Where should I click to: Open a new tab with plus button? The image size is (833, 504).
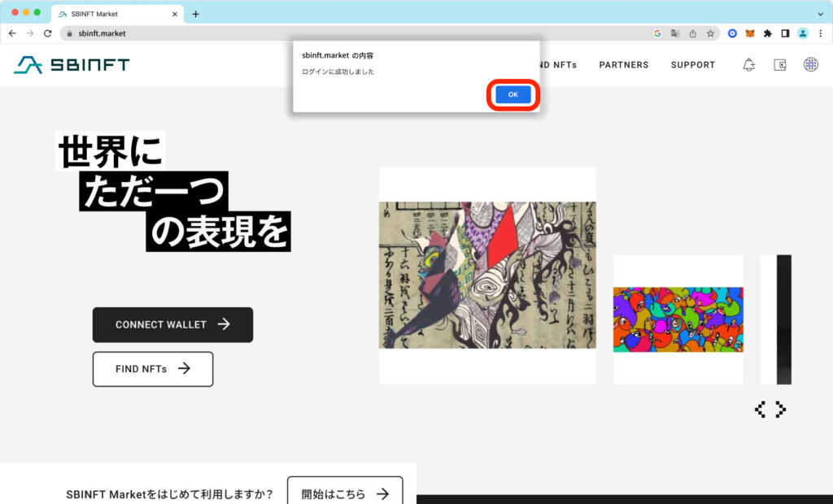point(195,15)
